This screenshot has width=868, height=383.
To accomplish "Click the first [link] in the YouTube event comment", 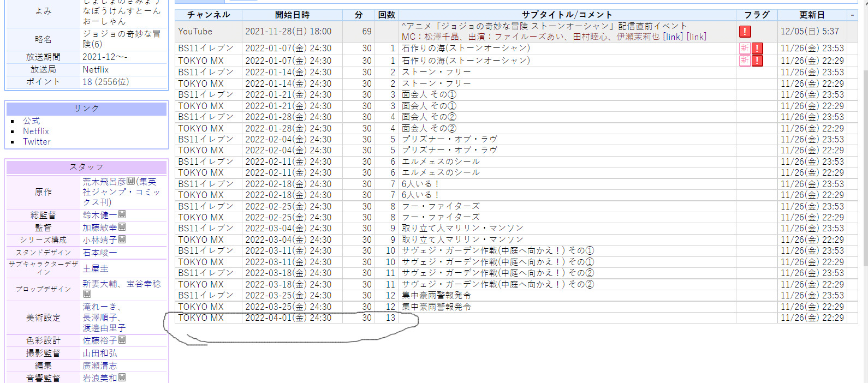I will point(673,37).
